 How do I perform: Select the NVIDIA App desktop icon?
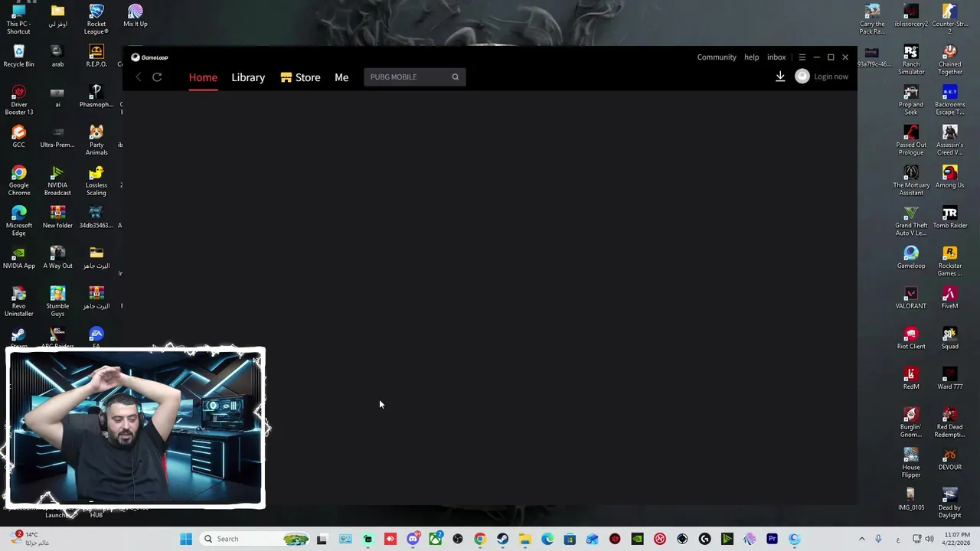click(x=18, y=257)
